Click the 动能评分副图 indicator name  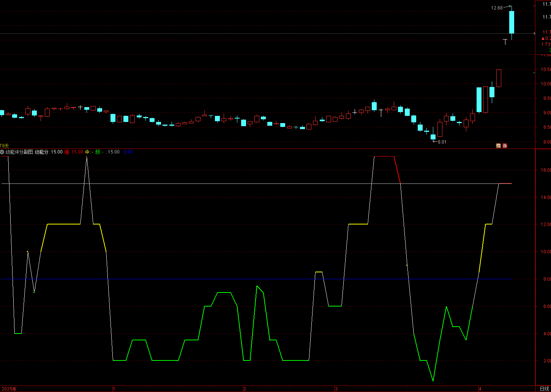tap(19, 152)
